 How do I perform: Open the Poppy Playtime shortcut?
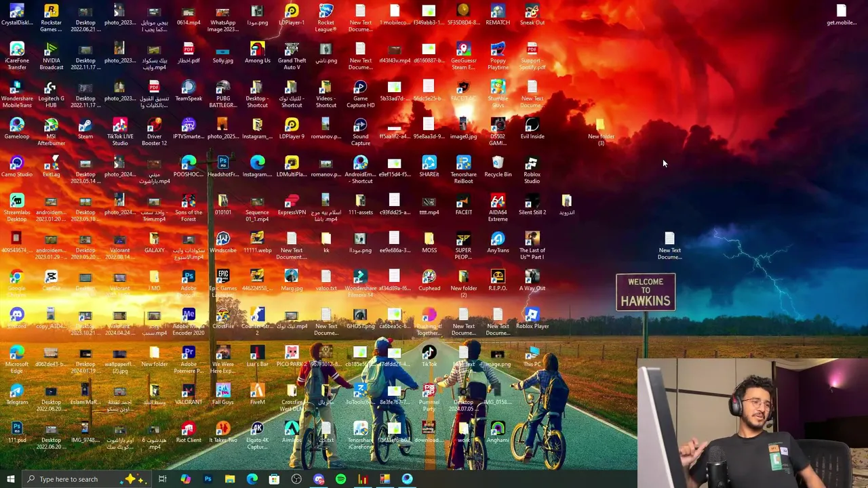(x=498, y=56)
